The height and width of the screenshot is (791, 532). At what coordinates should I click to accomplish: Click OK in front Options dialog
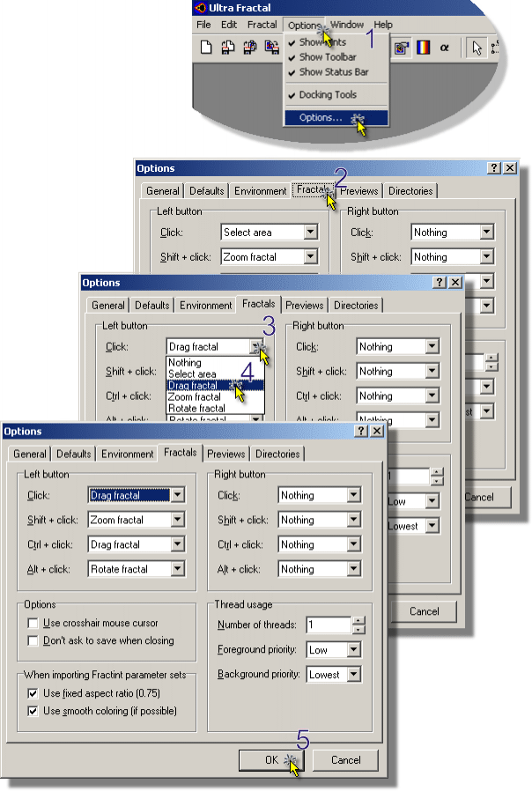click(272, 759)
